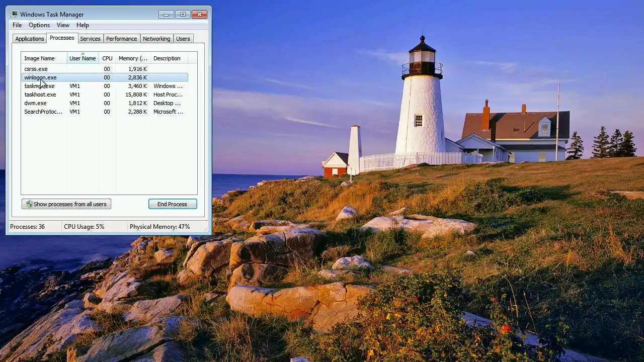Open the Users tab
644x362 pixels.
(183, 39)
